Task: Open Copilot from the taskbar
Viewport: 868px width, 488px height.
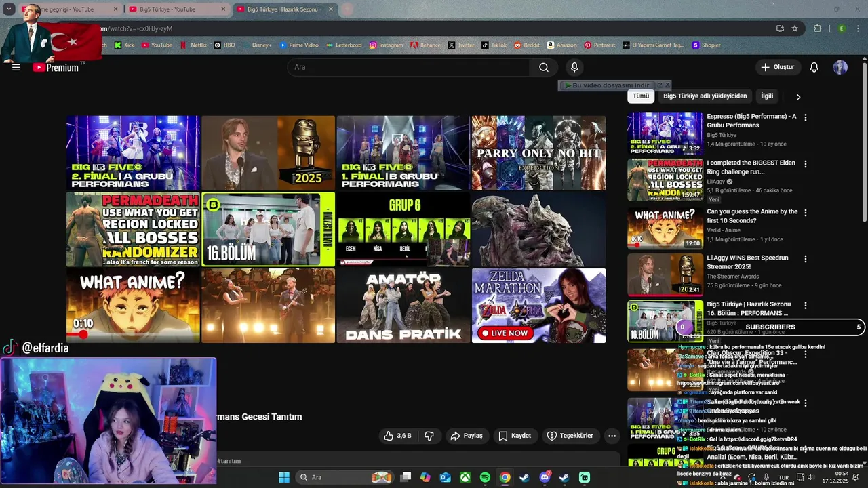Action: [425, 477]
